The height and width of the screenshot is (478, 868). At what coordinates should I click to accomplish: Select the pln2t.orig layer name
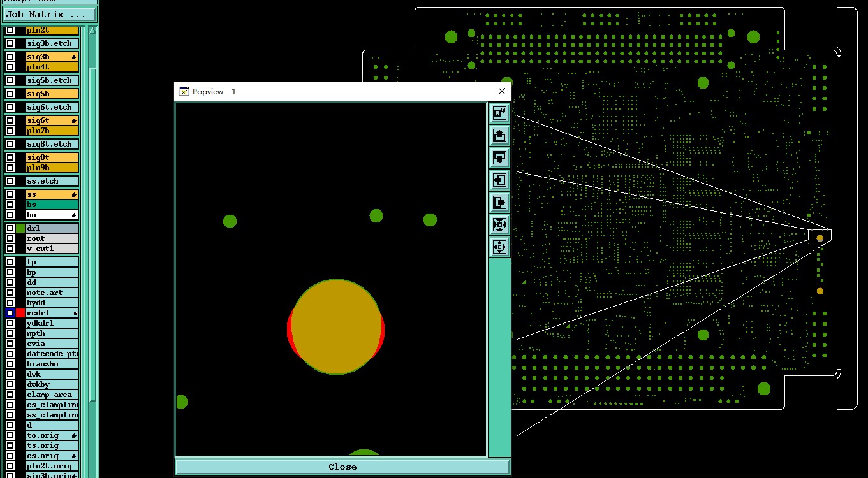(52, 466)
